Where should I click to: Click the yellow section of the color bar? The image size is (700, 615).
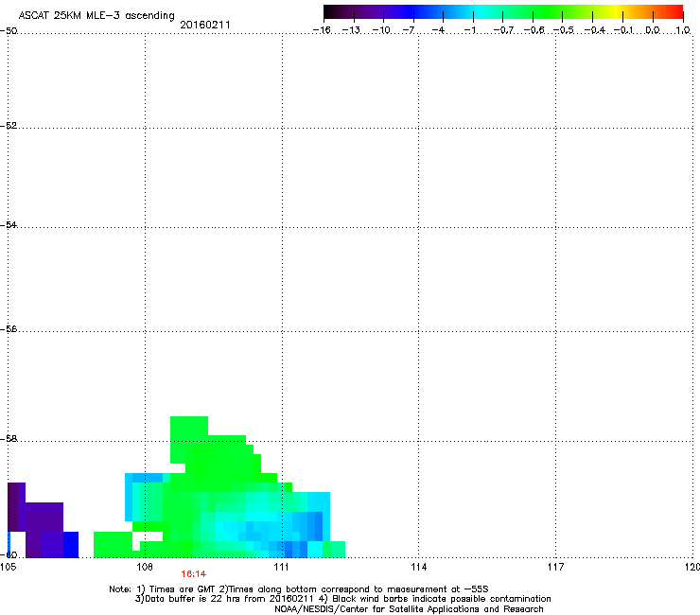click(619, 11)
